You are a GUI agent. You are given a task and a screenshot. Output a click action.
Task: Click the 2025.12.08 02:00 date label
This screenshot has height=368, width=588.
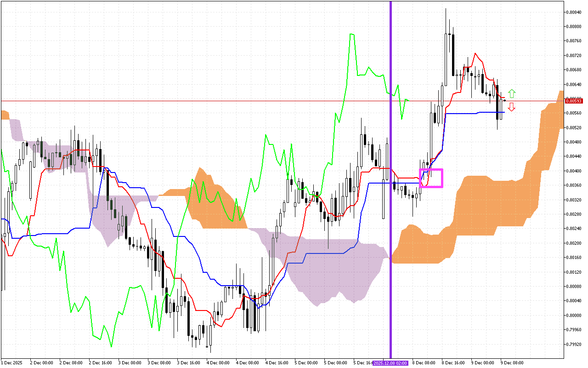[x=390, y=363]
